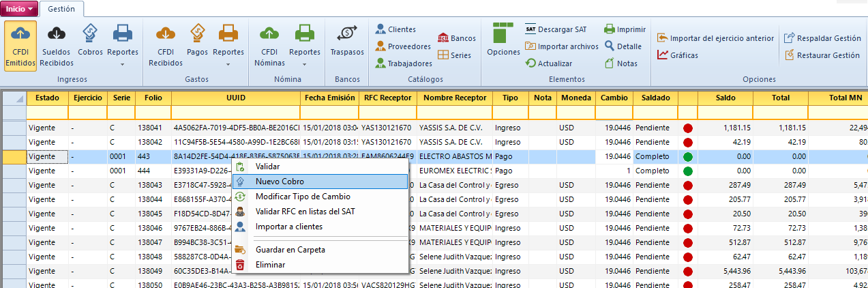Select Nuevo Cobro from context menu

[280, 182]
